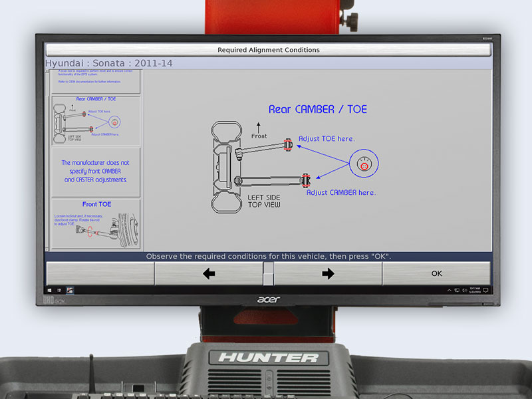Click the system clock showing 10:17 AM
This screenshot has height=399, width=532.
475,290
